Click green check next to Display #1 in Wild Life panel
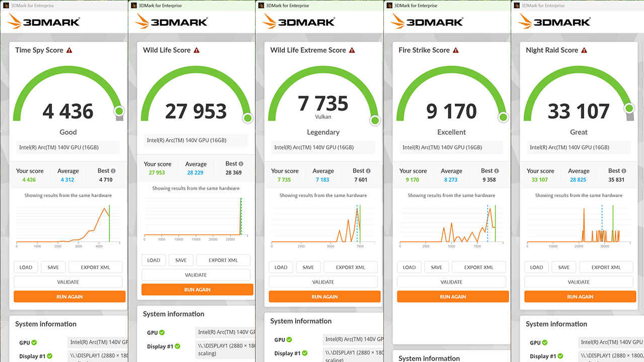 (177, 346)
